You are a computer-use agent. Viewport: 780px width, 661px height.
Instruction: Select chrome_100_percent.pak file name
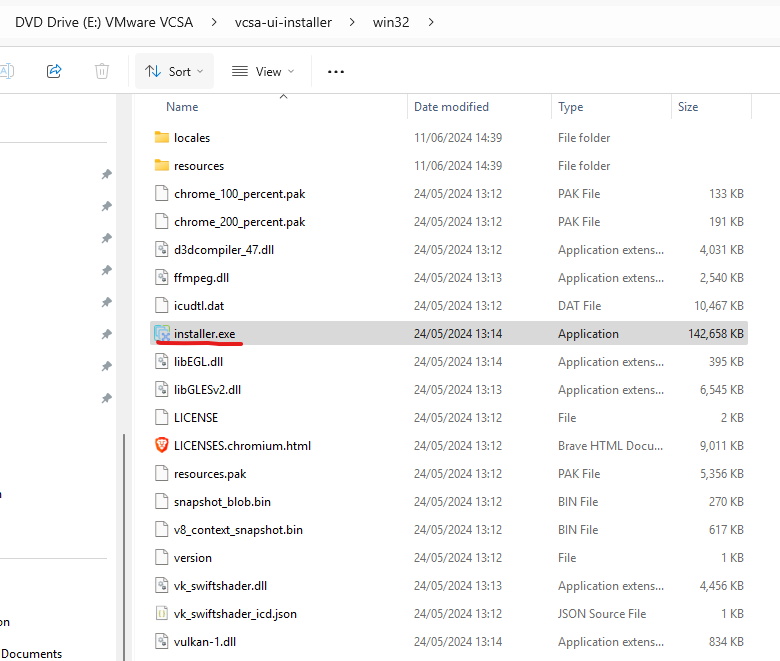click(239, 193)
